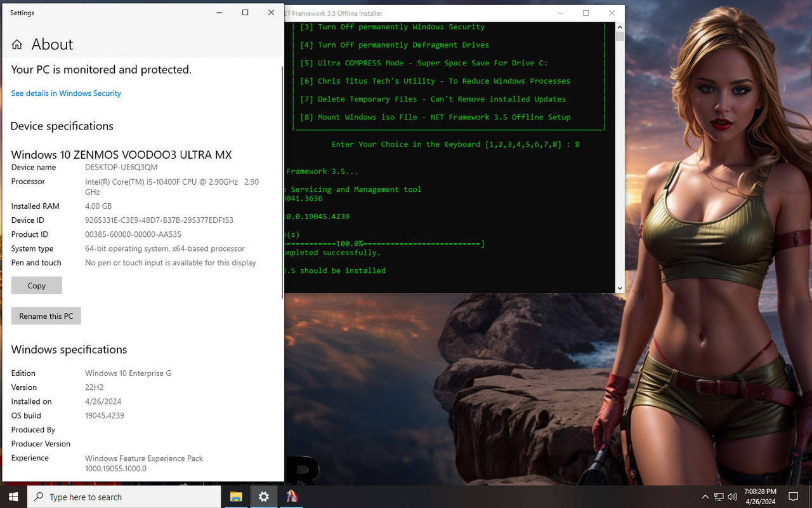Click the Home icon in Settings

(17, 44)
